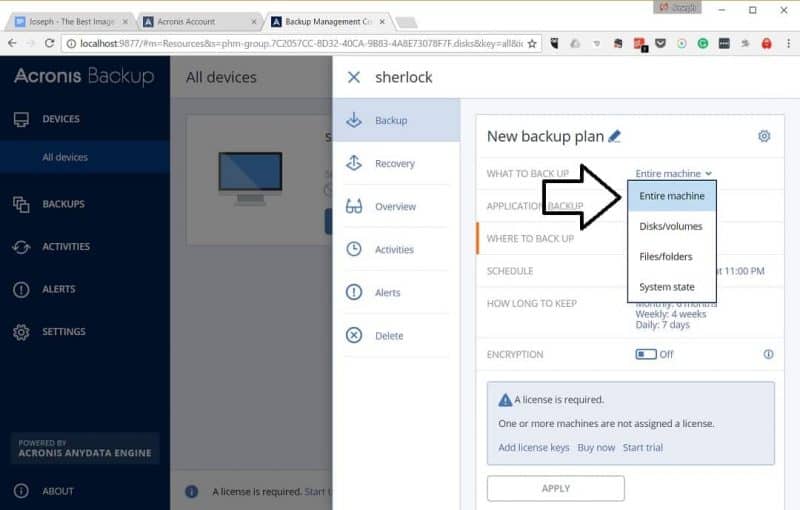Click the Add license keys link
The height and width of the screenshot is (510, 800).
pos(534,447)
